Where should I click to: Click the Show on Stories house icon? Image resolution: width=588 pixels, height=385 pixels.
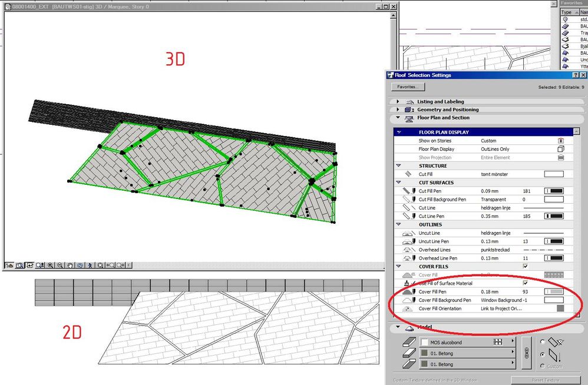[x=561, y=141]
